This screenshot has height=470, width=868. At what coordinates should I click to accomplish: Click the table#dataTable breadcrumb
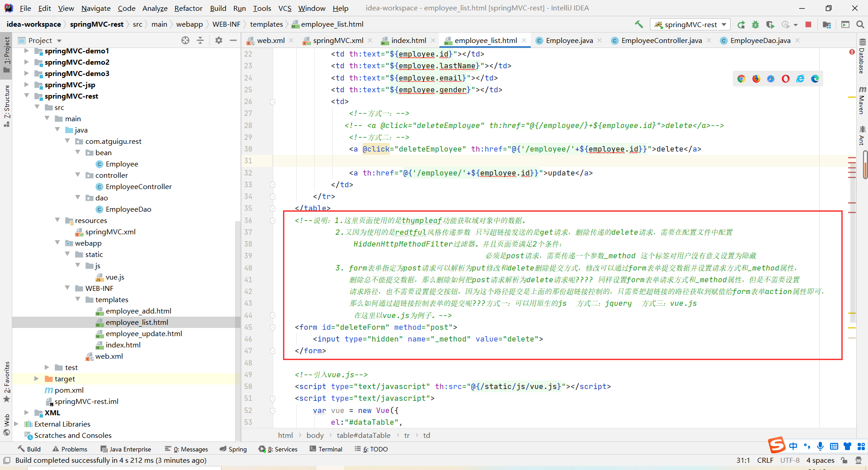(363, 435)
